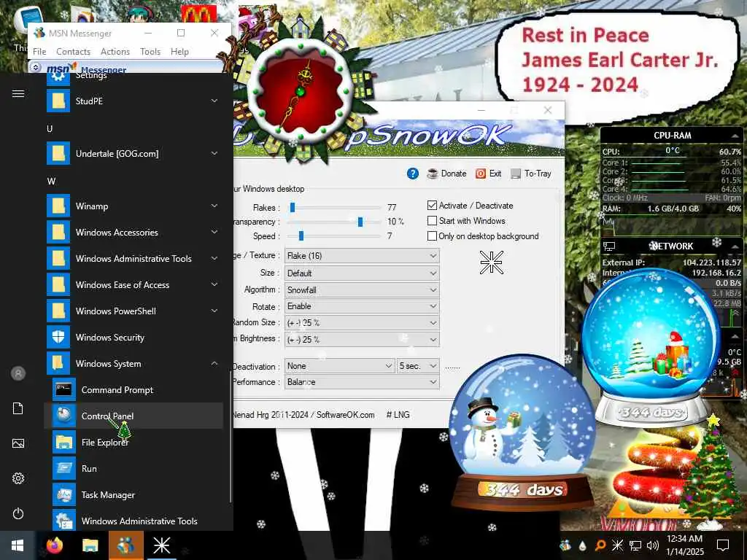747x560 pixels.
Task: Click the snowflake tray icon
Action: tap(617, 545)
